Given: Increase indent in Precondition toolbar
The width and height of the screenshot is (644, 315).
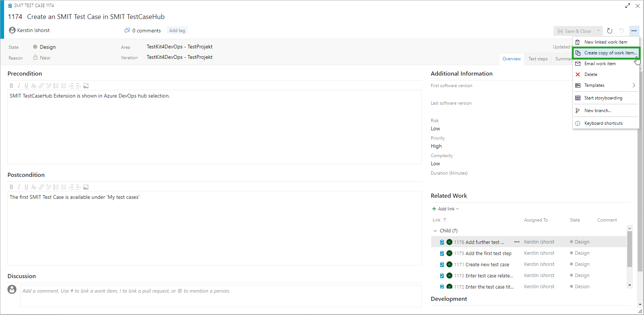Looking at the screenshot, I should (x=79, y=86).
